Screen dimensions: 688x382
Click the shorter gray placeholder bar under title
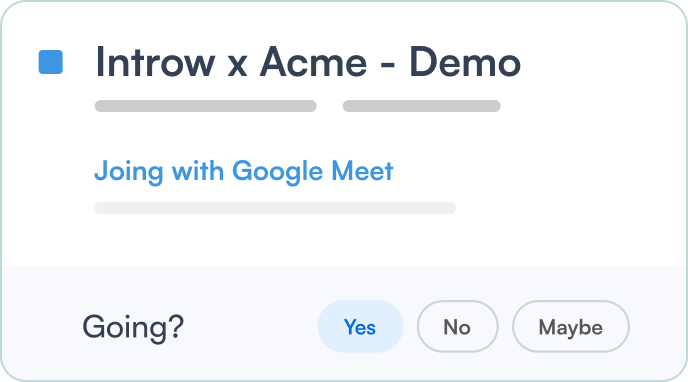421,106
